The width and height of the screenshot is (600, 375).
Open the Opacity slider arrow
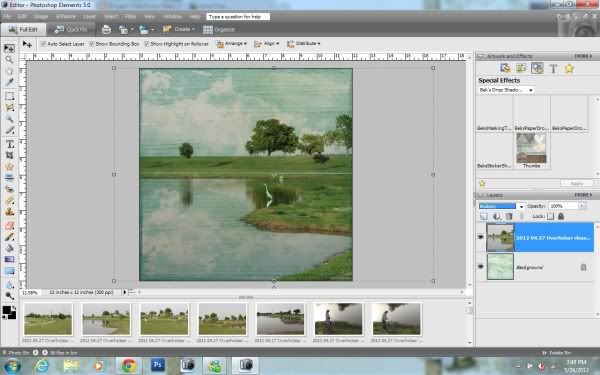(x=582, y=206)
